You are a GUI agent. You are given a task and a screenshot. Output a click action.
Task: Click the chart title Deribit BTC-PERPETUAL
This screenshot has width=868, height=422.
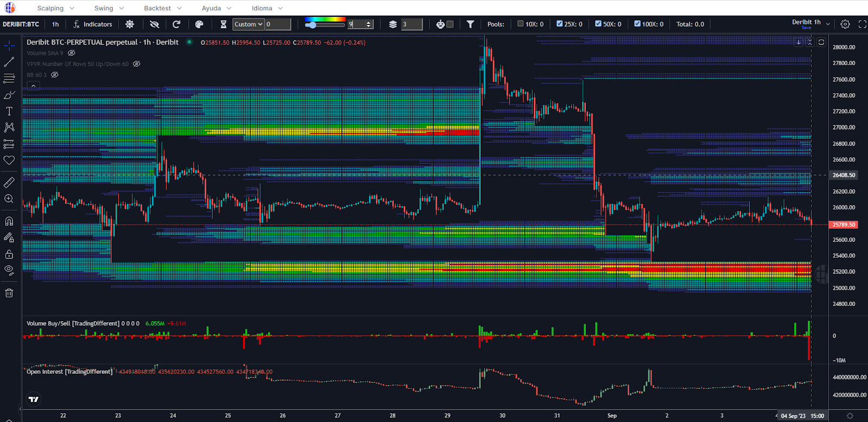(103, 42)
